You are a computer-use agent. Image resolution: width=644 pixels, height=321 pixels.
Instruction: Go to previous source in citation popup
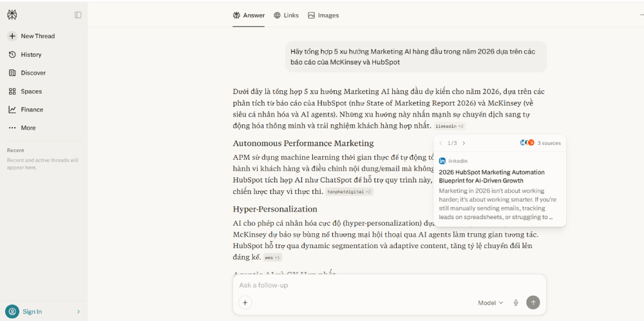[x=440, y=143]
